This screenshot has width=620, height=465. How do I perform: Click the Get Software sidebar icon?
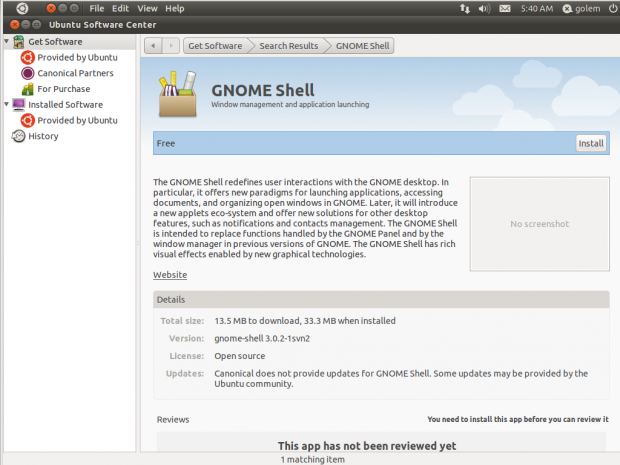click(19, 42)
